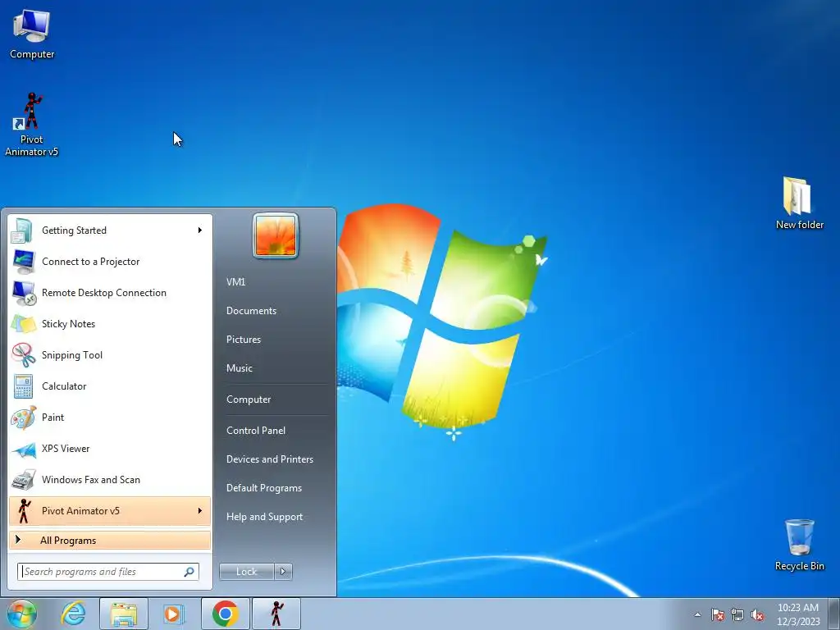The height and width of the screenshot is (630, 840).
Task: Select the Recycle Bin desktop icon
Action: 799,545
